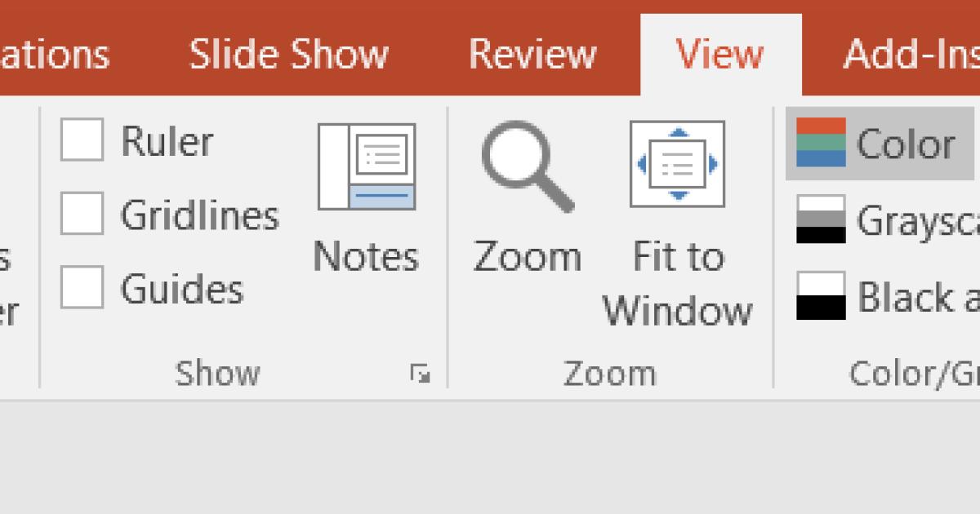
Task: Enable the Ruler checkbox
Action: [x=81, y=141]
